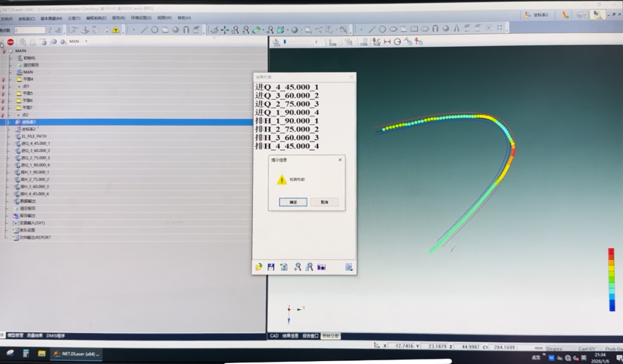The height and width of the screenshot is (364, 623).
Task: Open folder icon in results list window
Action: tap(259, 267)
